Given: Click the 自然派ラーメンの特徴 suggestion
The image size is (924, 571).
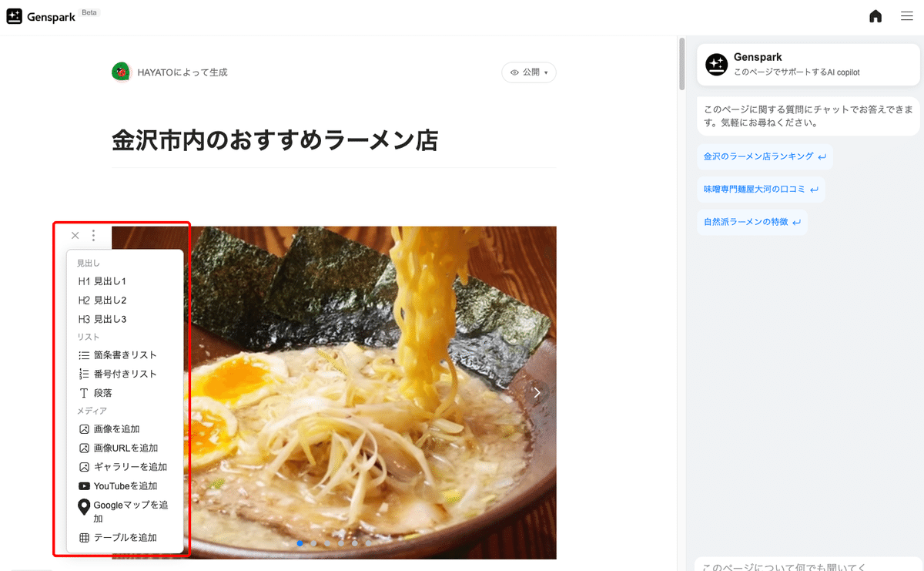Looking at the screenshot, I should tap(752, 222).
